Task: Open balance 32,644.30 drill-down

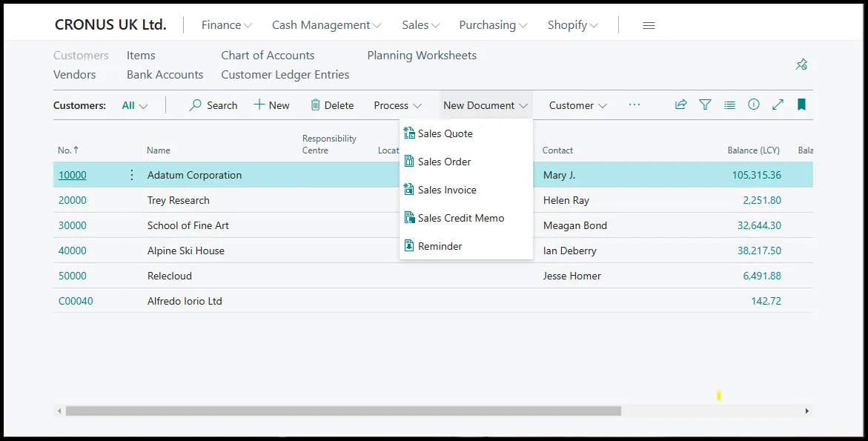Action: (x=760, y=225)
